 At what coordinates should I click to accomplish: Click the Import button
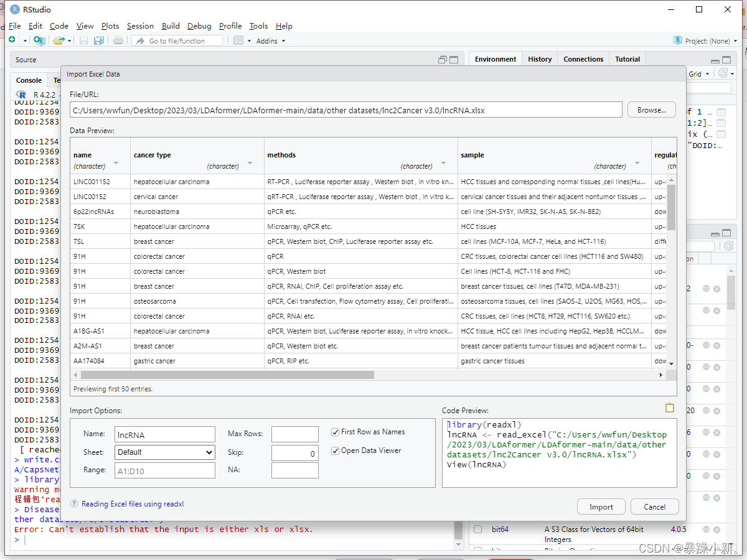coord(601,506)
